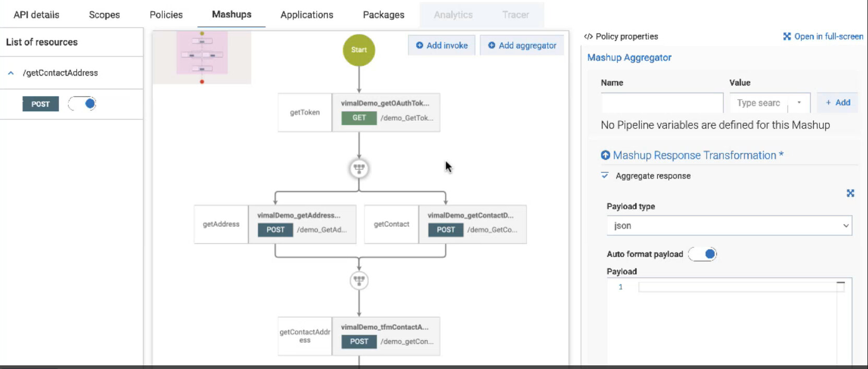Click the plus icon on Add invoke
This screenshot has width=868, height=369.
coord(419,45)
